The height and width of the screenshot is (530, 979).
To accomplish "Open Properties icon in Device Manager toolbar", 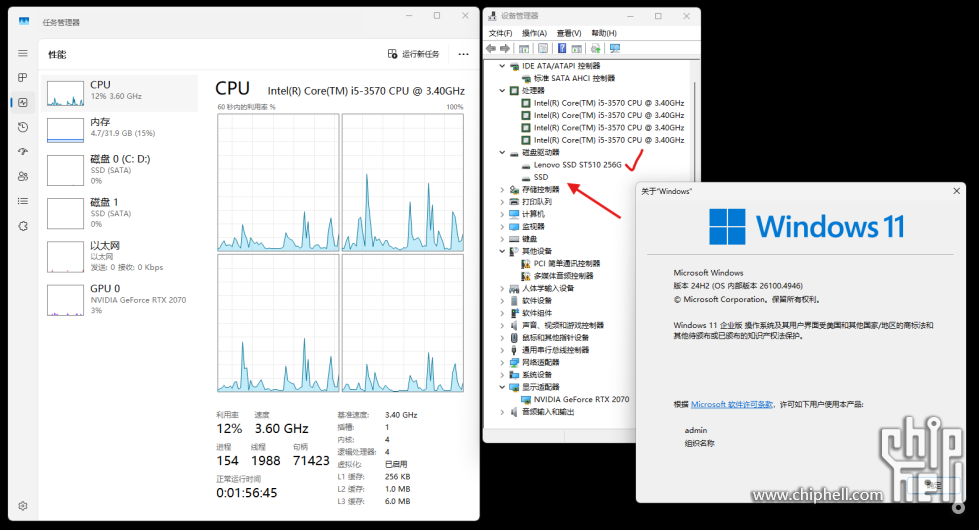I will point(543,49).
